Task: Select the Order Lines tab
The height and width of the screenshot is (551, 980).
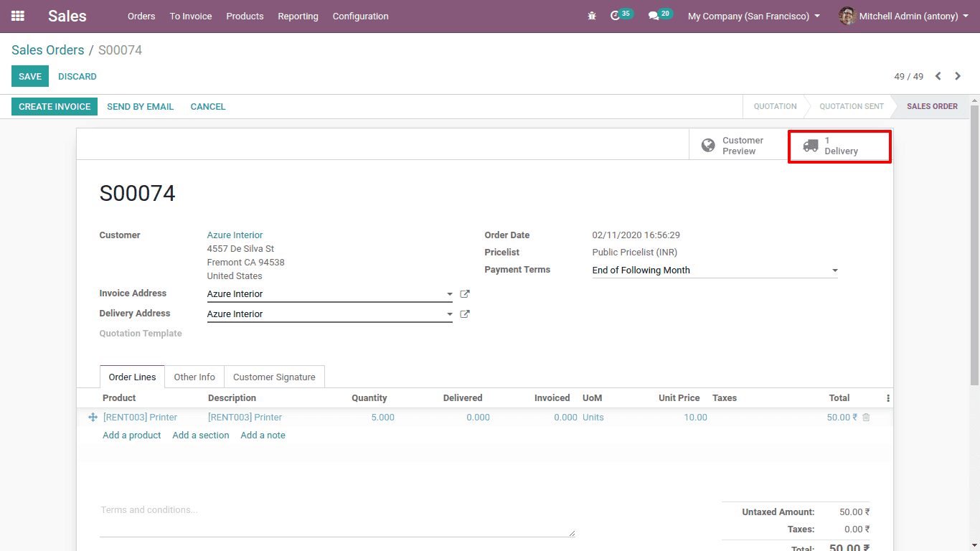Action: point(132,377)
